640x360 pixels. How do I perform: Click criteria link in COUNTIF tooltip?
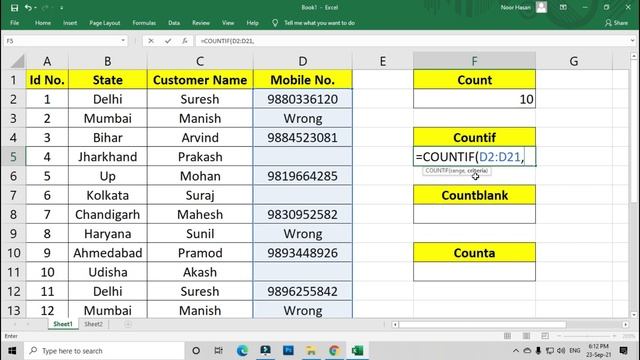(x=477, y=171)
